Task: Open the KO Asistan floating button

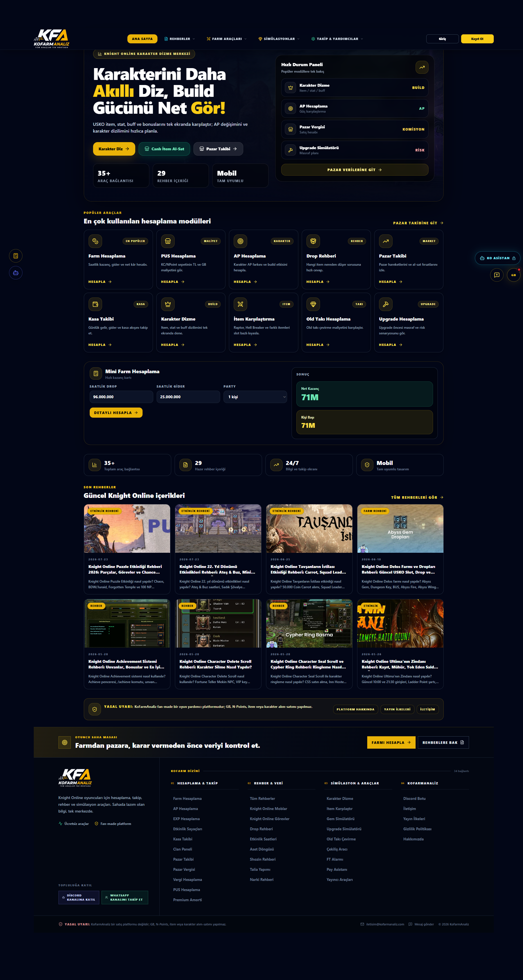Action: [x=497, y=258]
